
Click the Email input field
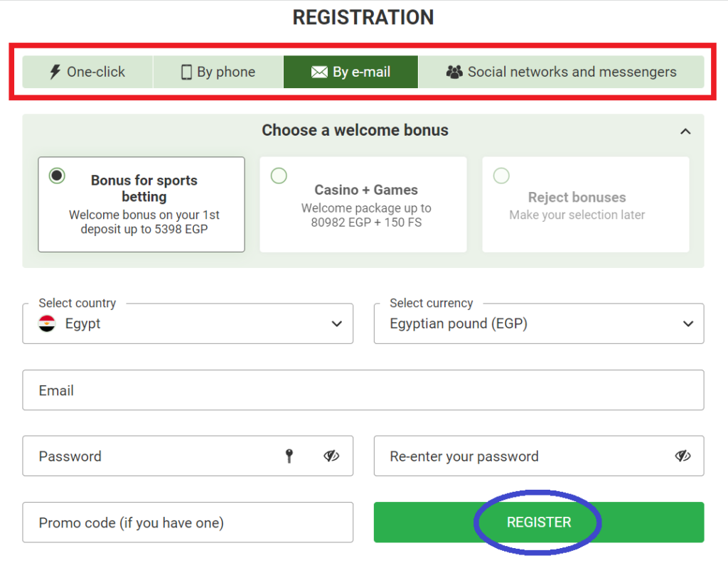363,390
